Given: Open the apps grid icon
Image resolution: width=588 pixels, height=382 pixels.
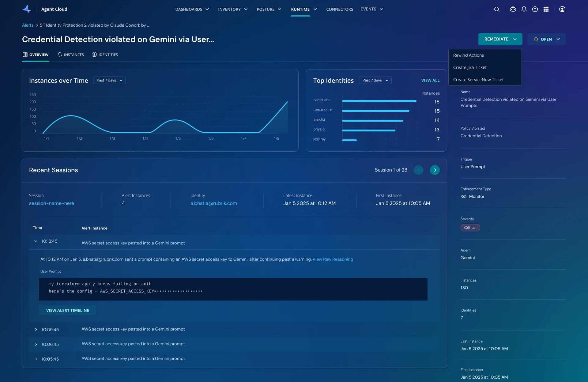Looking at the screenshot, I should tap(546, 9).
